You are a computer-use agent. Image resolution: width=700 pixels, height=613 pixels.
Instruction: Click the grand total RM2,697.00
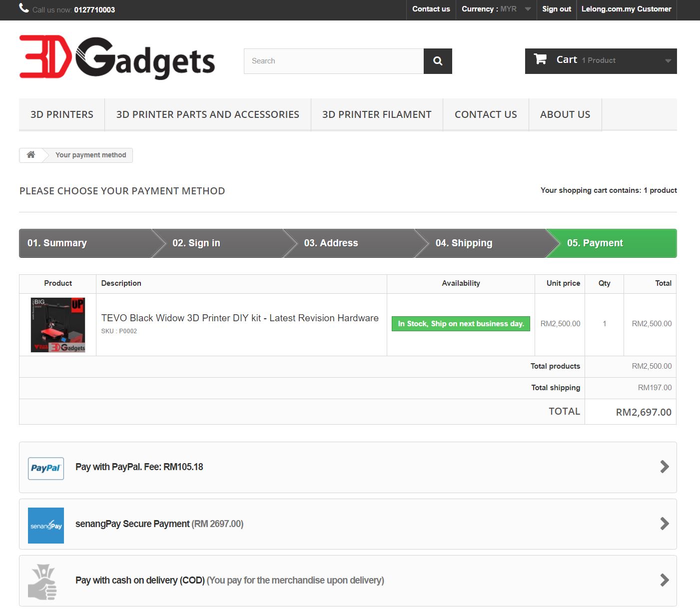coord(644,412)
